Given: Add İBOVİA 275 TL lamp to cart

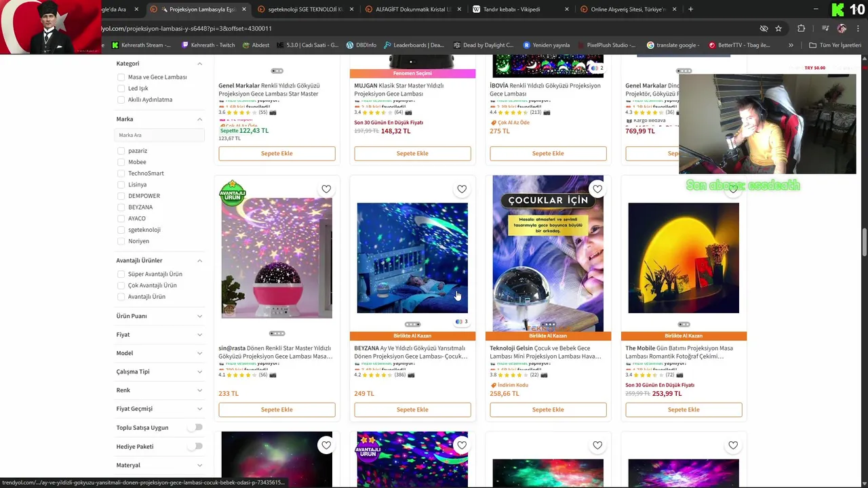Looking at the screenshot, I should pyautogui.click(x=548, y=153).
